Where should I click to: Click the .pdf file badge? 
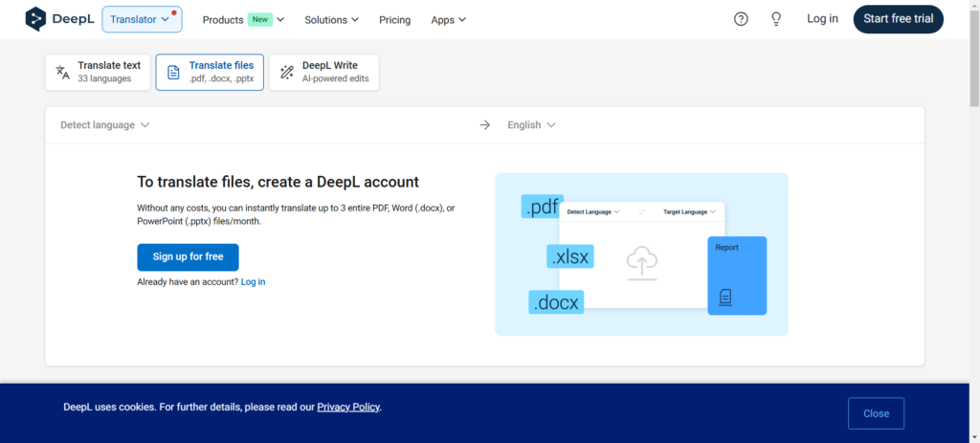pos(542,206)
